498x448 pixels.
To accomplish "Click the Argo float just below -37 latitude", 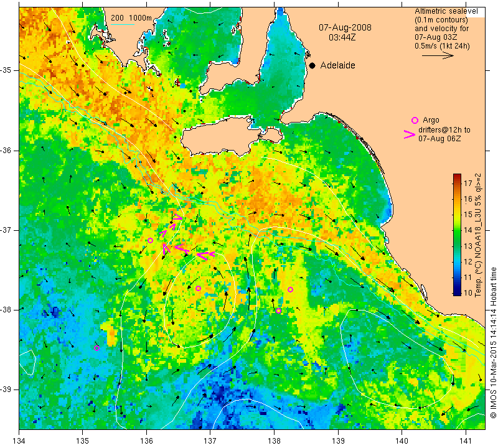I will point(150,240).
